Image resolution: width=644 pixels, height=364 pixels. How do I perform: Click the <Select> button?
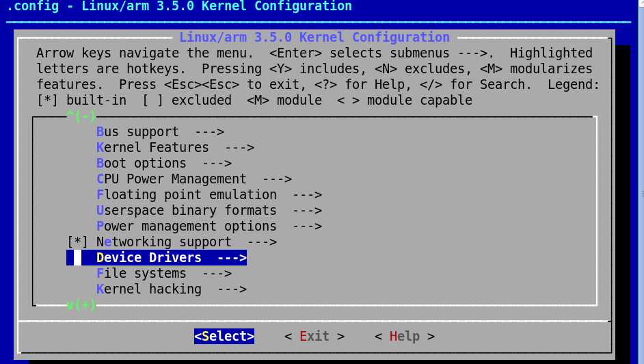click(224, 337)
